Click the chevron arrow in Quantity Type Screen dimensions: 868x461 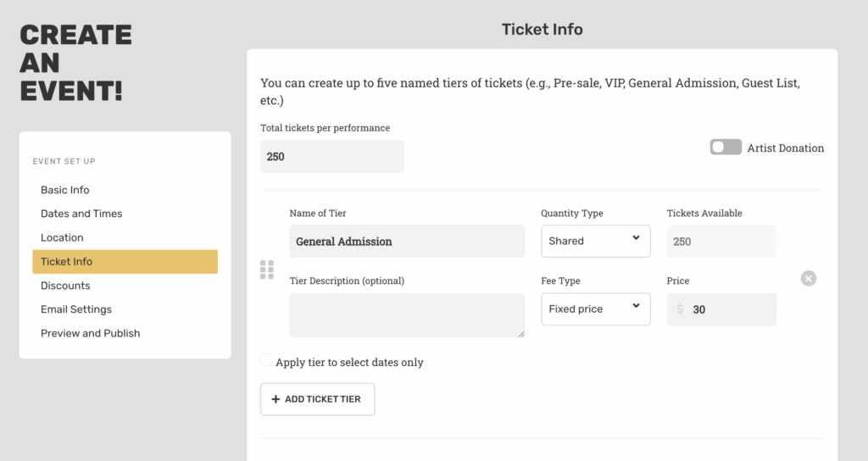[636, 237]
